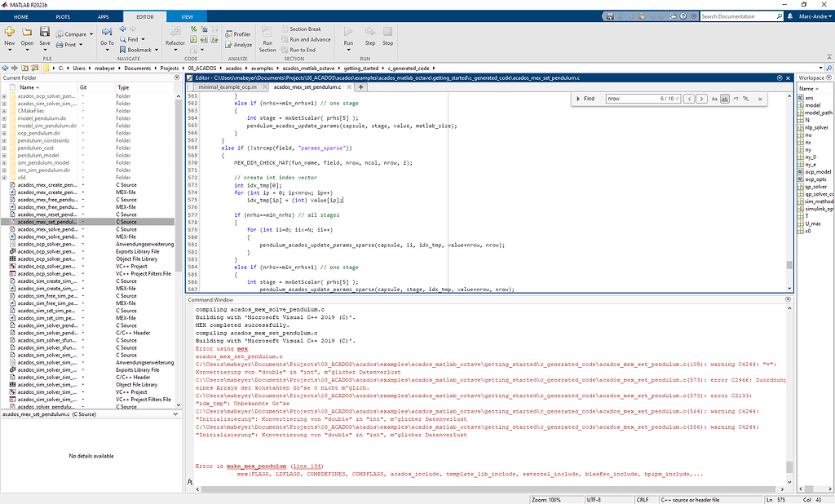Click the Print icon in File group
The image size is (835, 504).
60,45
